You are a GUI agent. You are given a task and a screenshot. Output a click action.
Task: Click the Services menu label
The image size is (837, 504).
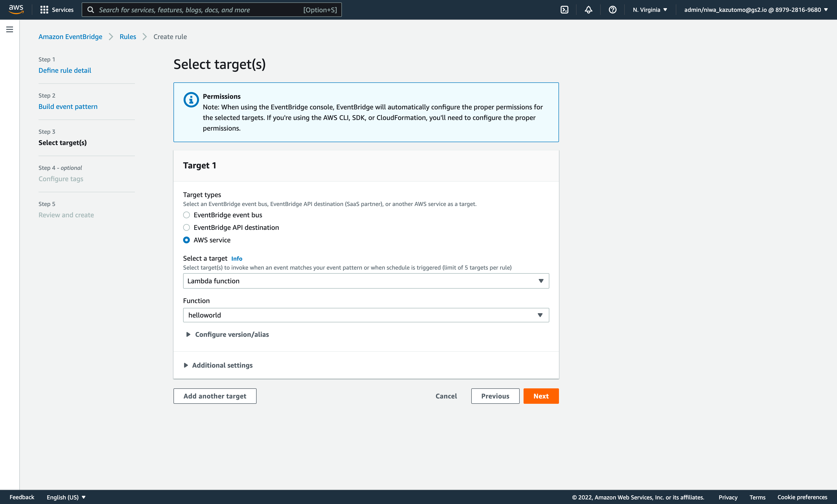click(x=63, y=10)
